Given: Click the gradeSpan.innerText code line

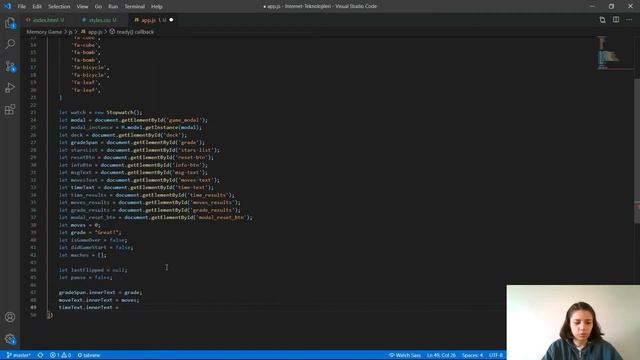Looking at the screenshot, I should click(x=100, y=292).
